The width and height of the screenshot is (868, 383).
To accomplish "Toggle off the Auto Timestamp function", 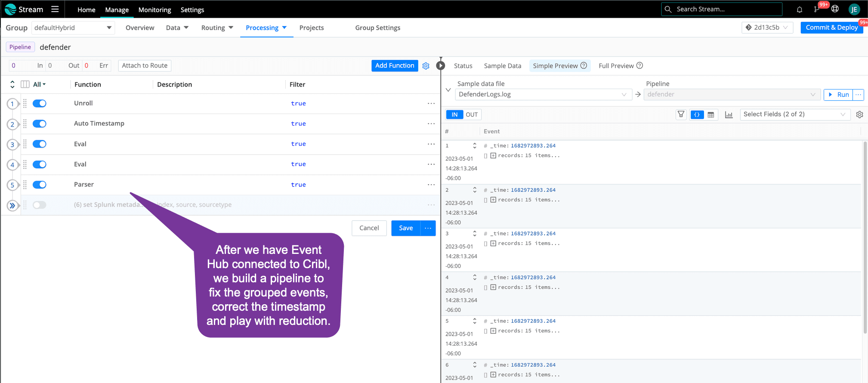I will pyautogui.click(x=40, y=124).
